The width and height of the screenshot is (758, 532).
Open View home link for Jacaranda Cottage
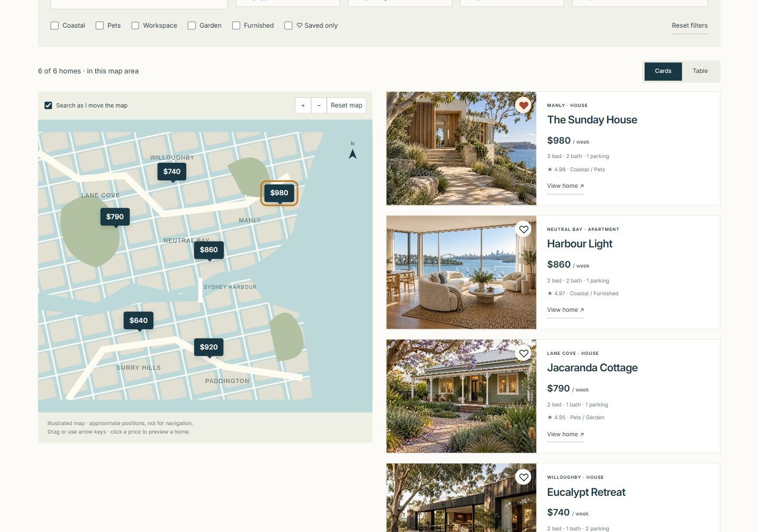pos(565,435)
